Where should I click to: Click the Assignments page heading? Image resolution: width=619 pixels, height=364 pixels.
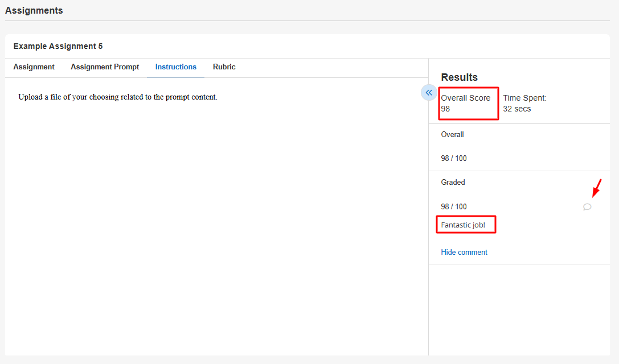[x=34, y=11]
